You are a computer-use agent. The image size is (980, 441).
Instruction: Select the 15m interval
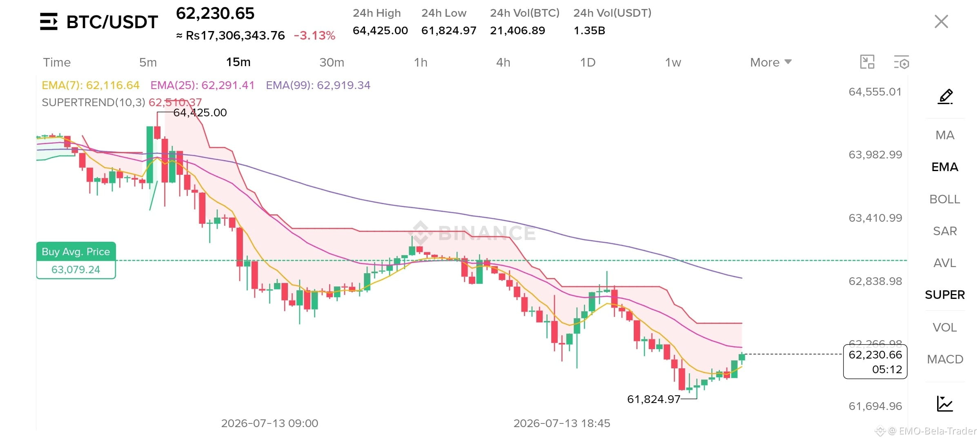click(238, 62)
